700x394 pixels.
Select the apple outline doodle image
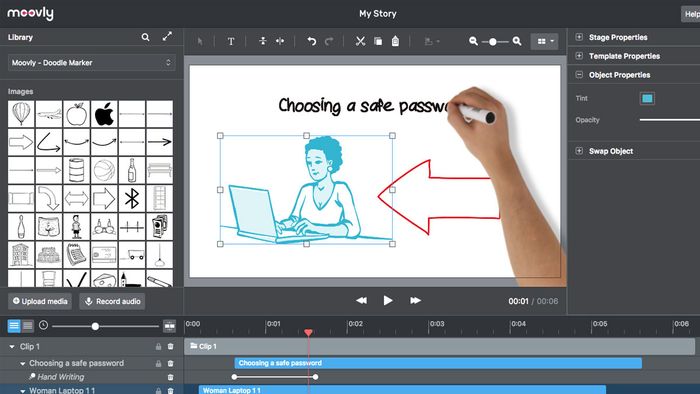76,114
